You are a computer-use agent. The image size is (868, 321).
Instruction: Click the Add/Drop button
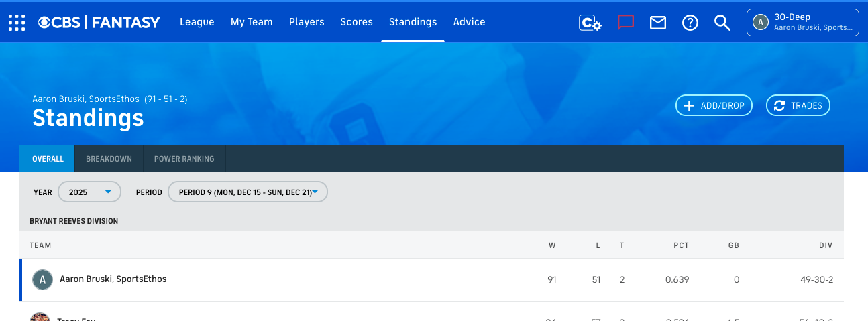[x=714, y=105]
